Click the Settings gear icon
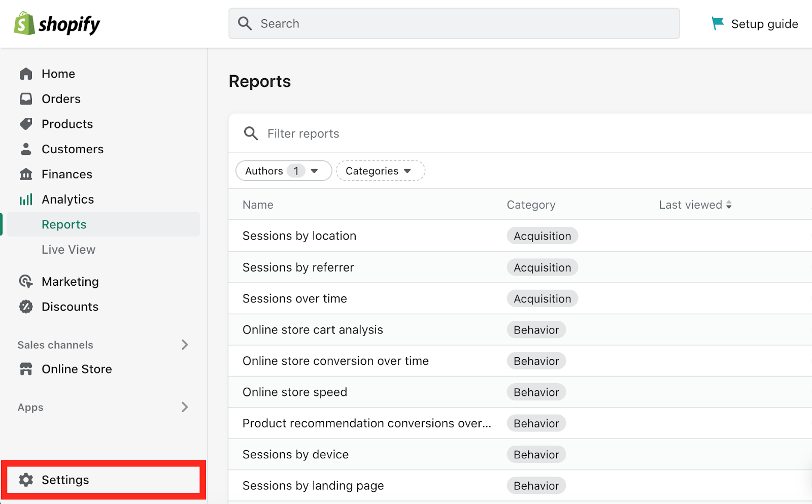This screenshot has width=812, height=504. pos(26,480)
